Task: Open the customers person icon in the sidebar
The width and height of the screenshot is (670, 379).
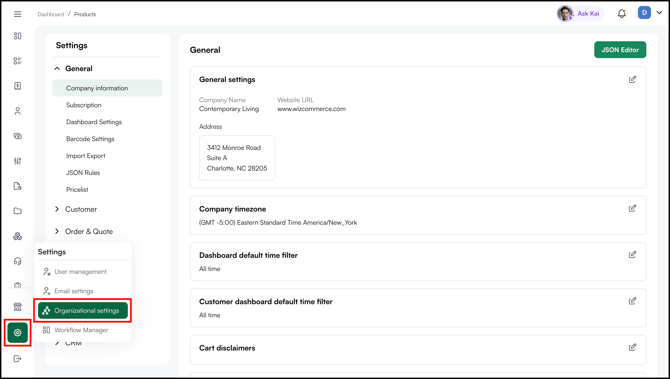Action: point(18,111)
